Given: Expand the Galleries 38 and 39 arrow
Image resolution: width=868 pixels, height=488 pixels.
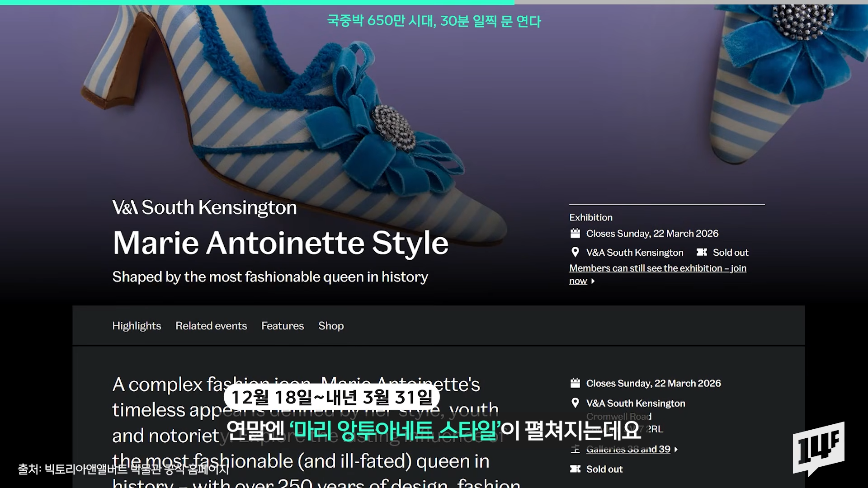Looking at the screenshot, I should [x=676, y=450].
